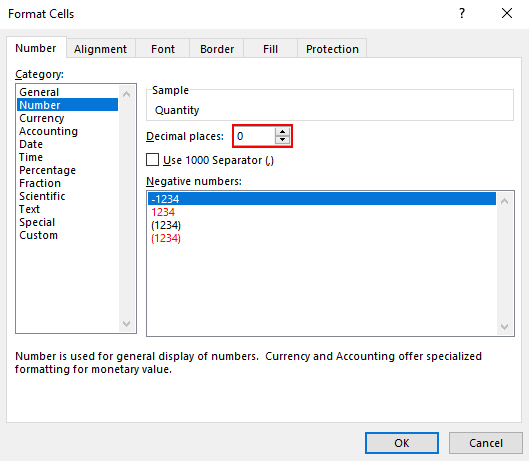Click the Help question mark icon

462,13
